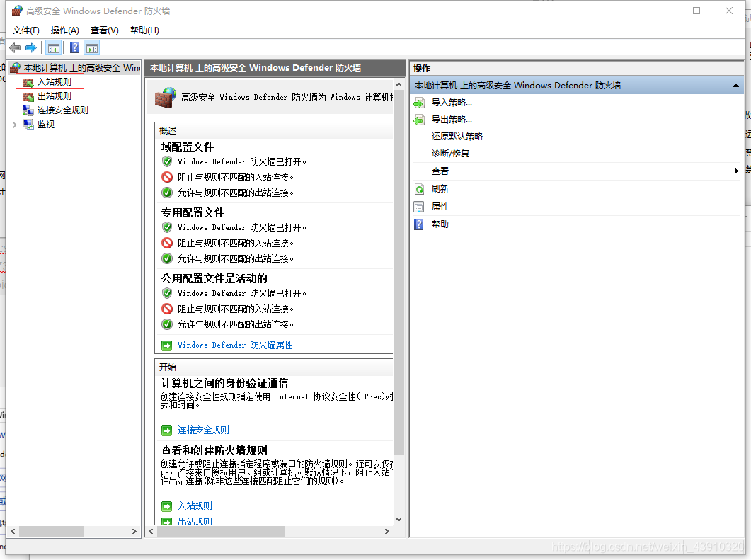Click the 专用配置文件 heading
Viewport: 751px width, 560px height.
(x=193, y=212)
